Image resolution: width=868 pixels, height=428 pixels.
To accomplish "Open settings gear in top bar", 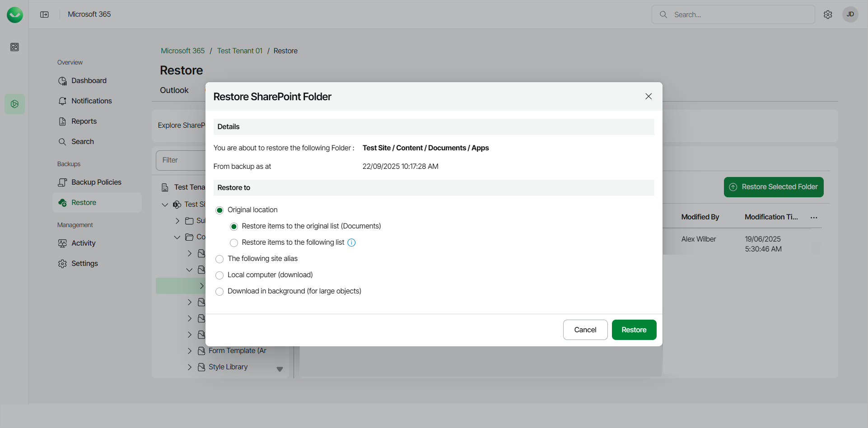I will point(828,14).
